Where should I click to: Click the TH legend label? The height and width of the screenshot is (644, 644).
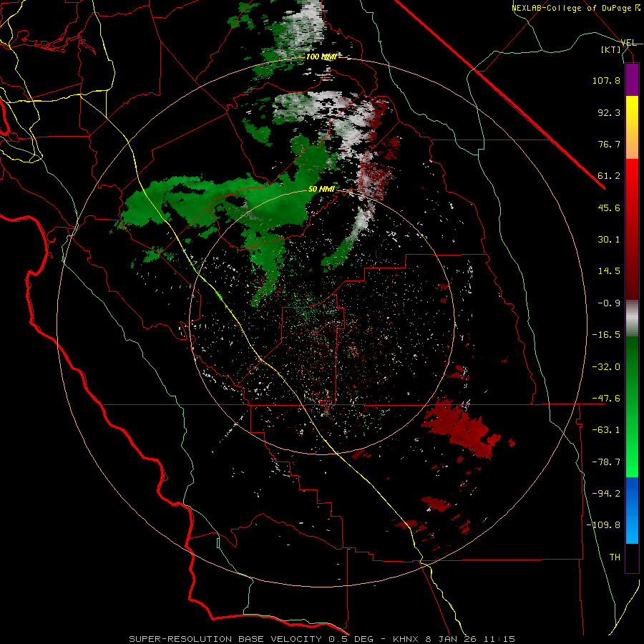(x=615, y=557)
